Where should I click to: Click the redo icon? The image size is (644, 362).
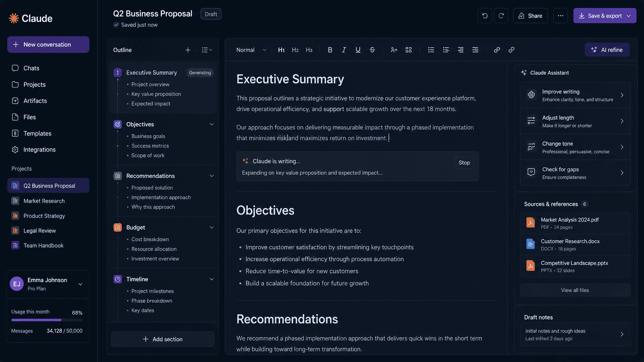click(x=501, y=16)
